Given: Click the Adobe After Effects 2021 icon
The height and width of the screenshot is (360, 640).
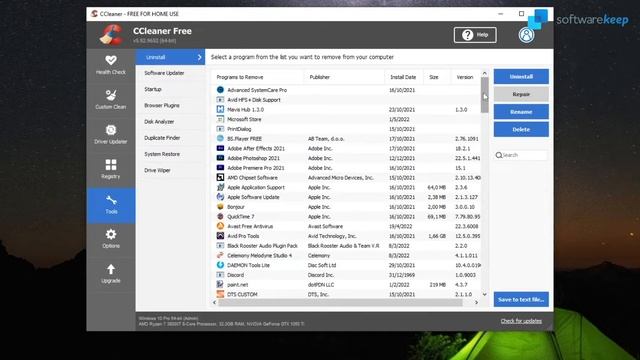Looking at the screenshot, I should [220, 148].
